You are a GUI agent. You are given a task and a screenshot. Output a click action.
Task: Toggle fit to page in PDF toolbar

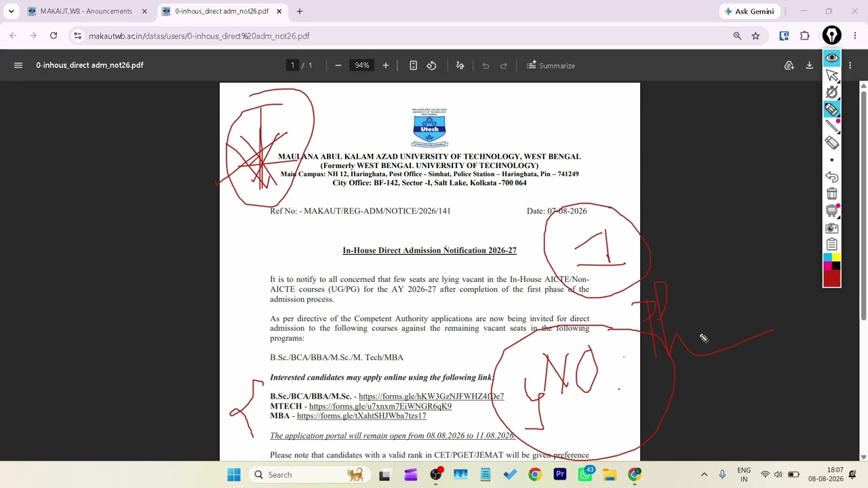coord(413,65)
